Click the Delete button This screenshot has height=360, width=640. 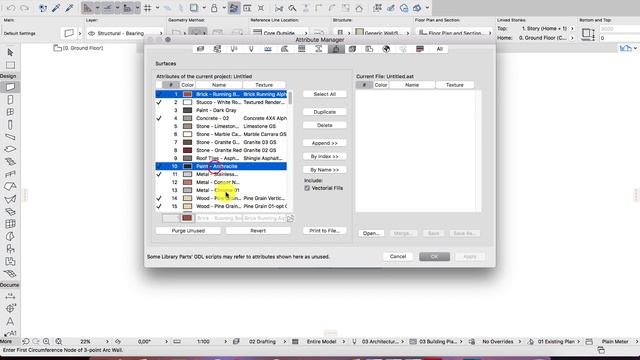[x=325, y=125]
